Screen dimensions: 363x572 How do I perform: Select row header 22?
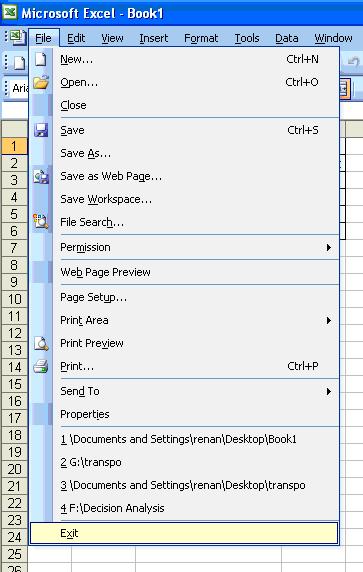pyautogui.click(x=14, y=503)
